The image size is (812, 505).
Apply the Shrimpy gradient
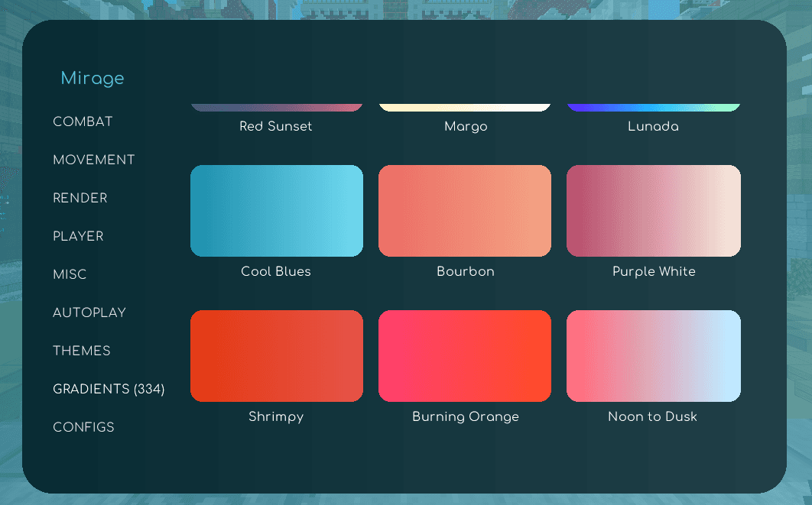pos(276,356)
